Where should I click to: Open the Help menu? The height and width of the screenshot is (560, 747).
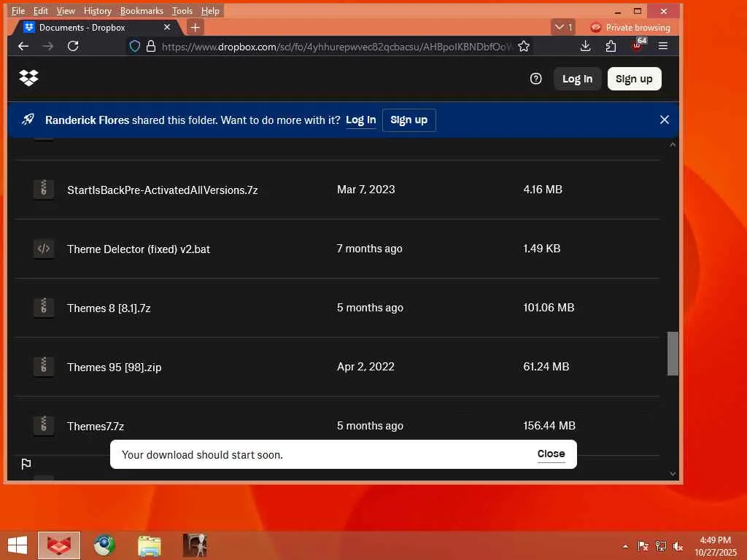click(x=210, y=10)
